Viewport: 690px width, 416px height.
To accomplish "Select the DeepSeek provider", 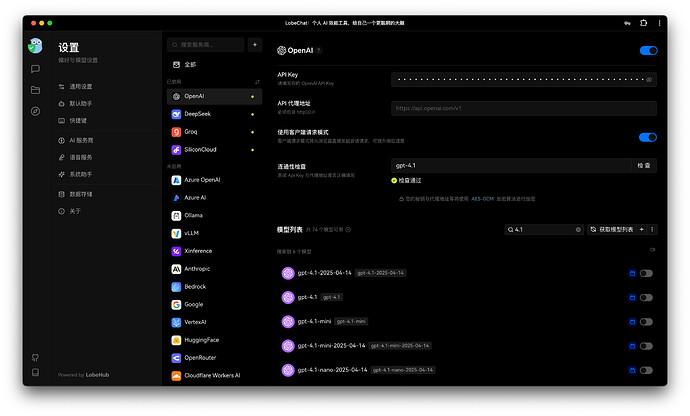I will click(x=214, y=114).
